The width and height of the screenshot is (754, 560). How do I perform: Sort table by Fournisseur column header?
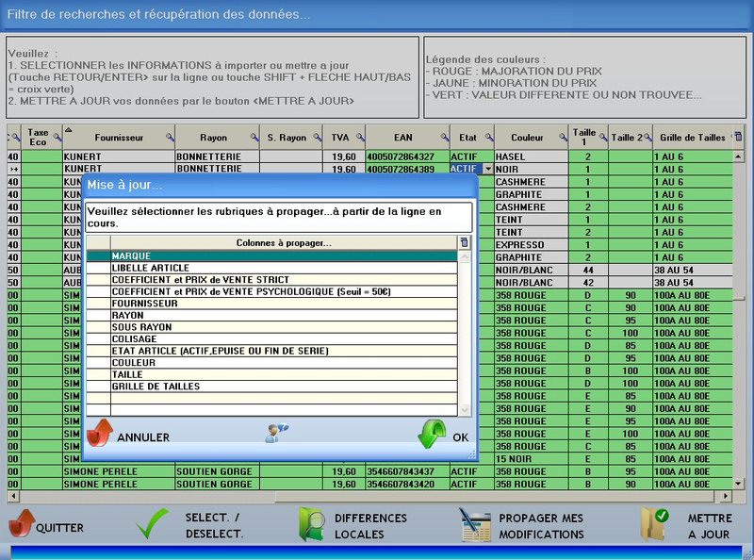pyautogui.click(x=119, y=138)
